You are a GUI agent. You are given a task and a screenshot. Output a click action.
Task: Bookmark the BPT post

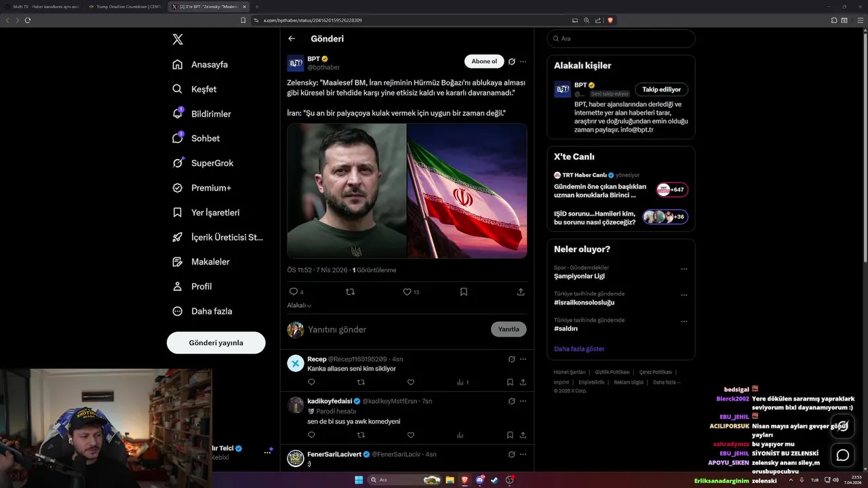(464, 292)
